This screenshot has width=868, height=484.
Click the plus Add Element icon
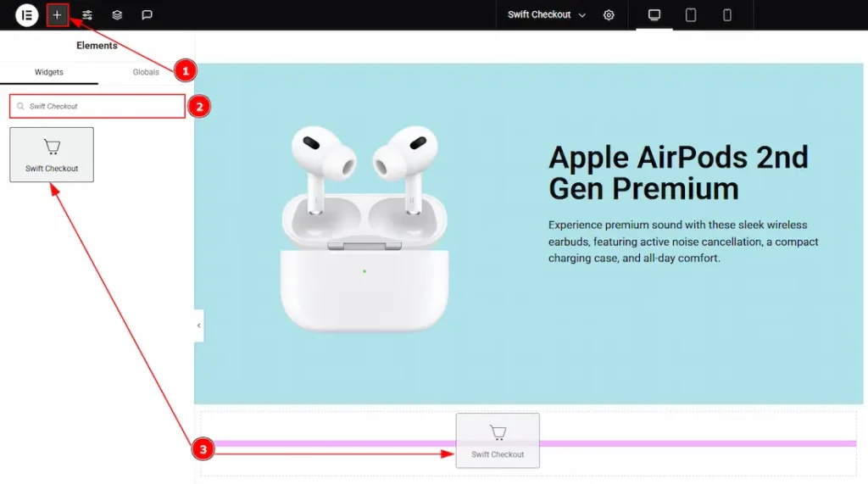[57, 15]
